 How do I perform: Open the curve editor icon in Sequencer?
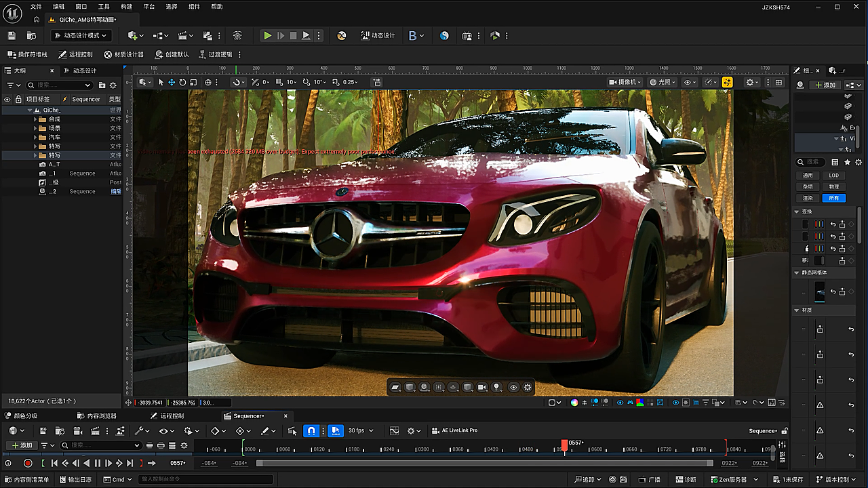(394, 430)
